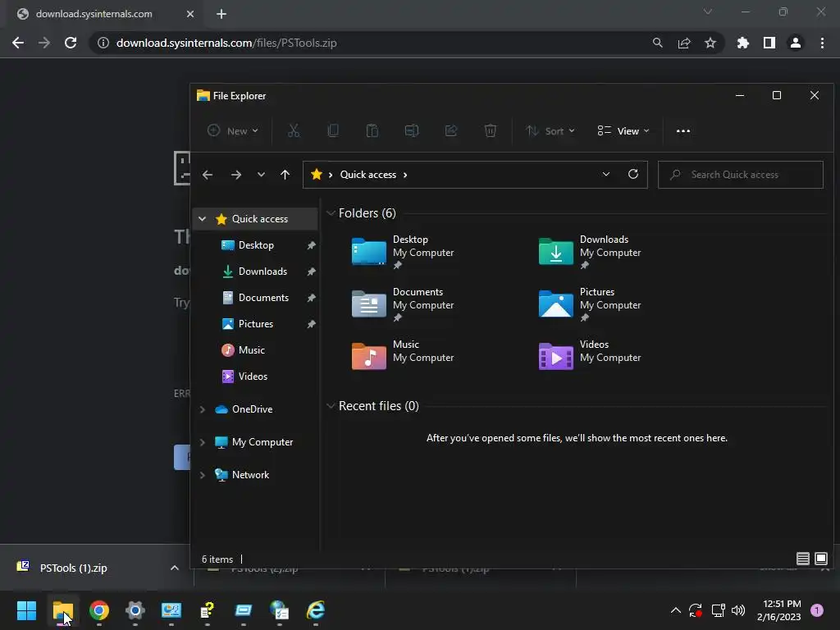
Task: Select Documents in the navigation pane
Action: (x=263, y=298)
